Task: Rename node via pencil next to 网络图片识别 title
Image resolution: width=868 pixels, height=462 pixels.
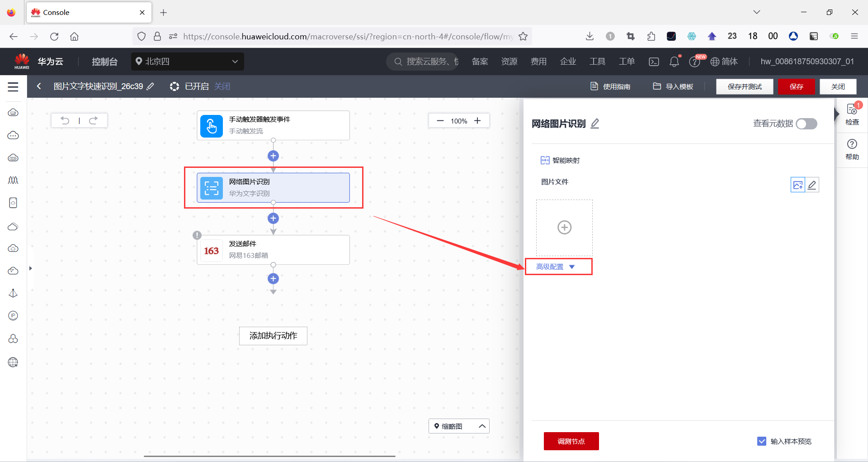Action: (595, 124)
